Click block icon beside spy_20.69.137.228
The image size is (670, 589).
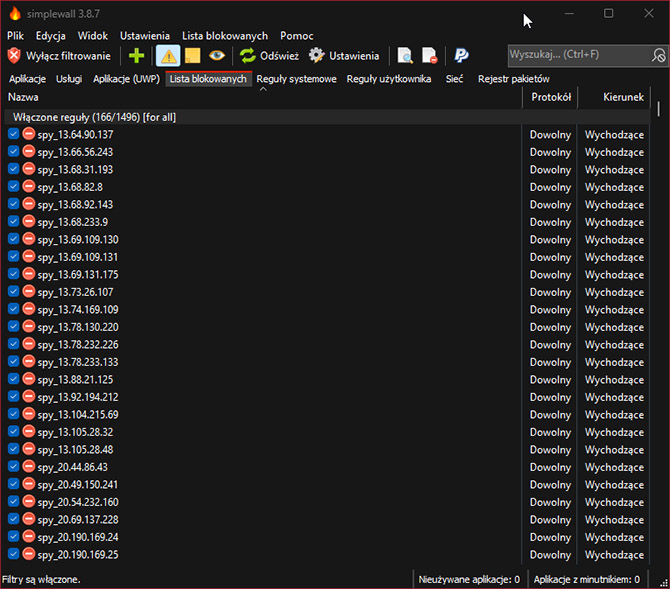[x=29, y=519]
